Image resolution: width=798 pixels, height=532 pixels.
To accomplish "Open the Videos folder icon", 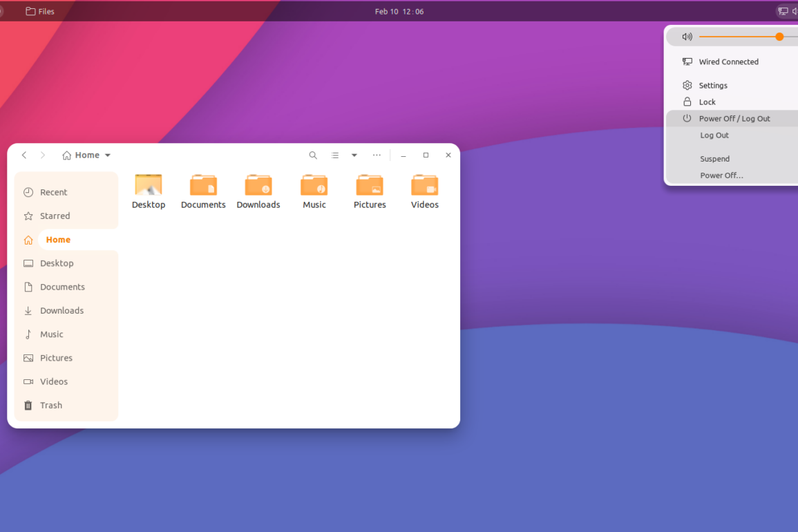I will pyautogui.click(x=424, y=186).
